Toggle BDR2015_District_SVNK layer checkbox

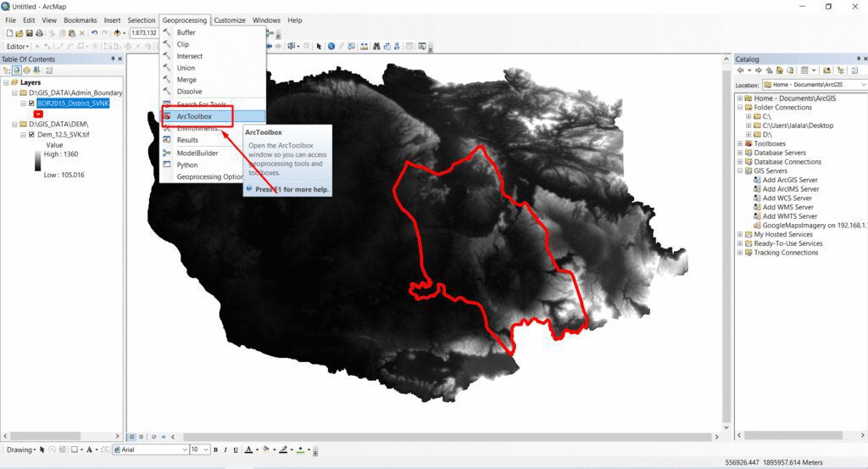tap(31, 103)
